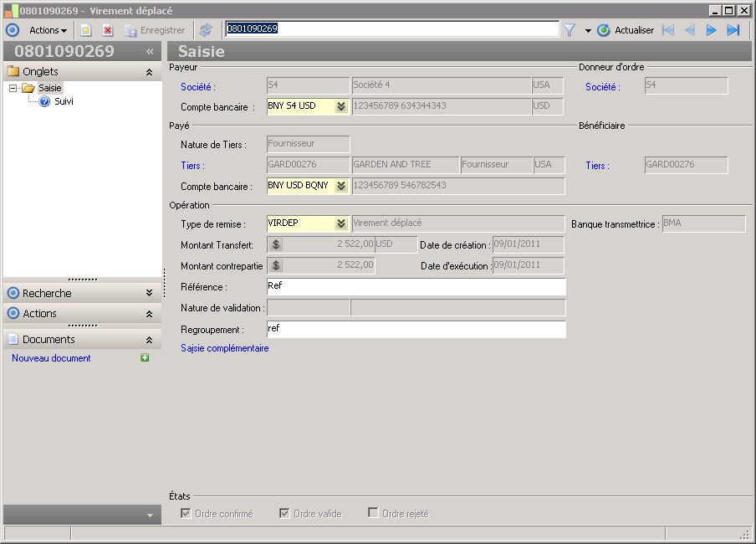The image size is (756, 544).
Task: Toggle the Ordre valide checkbox
Action: [x=284, y=513]
